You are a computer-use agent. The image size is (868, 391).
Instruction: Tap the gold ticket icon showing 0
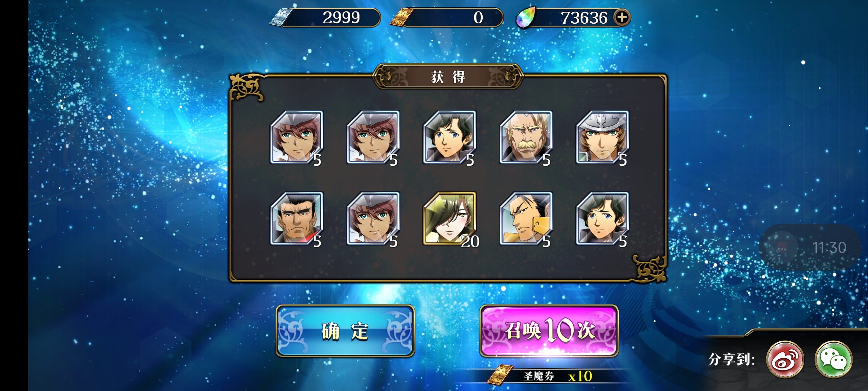pyautogui.click(x=401, y=17)
